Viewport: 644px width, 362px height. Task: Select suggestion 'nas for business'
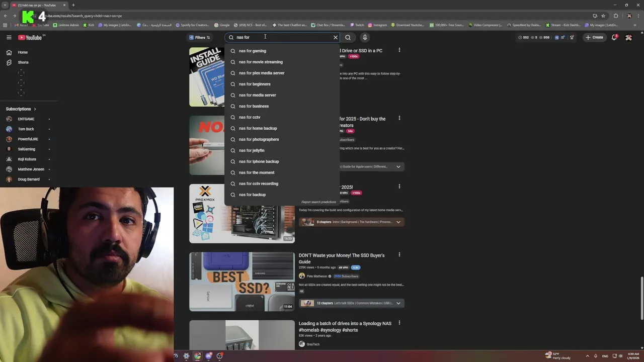(282, 106)
